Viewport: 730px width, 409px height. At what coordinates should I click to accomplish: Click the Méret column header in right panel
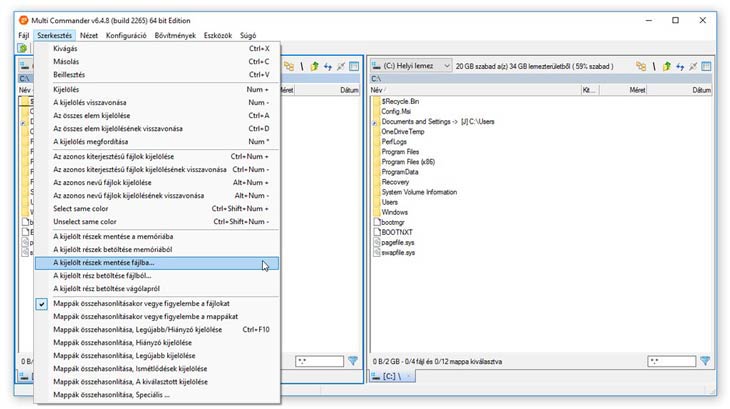coord(637,90)
